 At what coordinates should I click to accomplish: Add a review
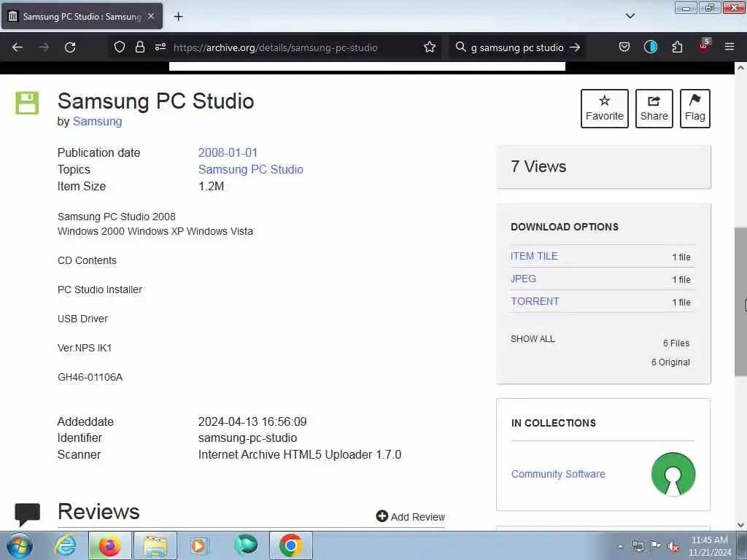pyautogui.click(x=411, y=517)
